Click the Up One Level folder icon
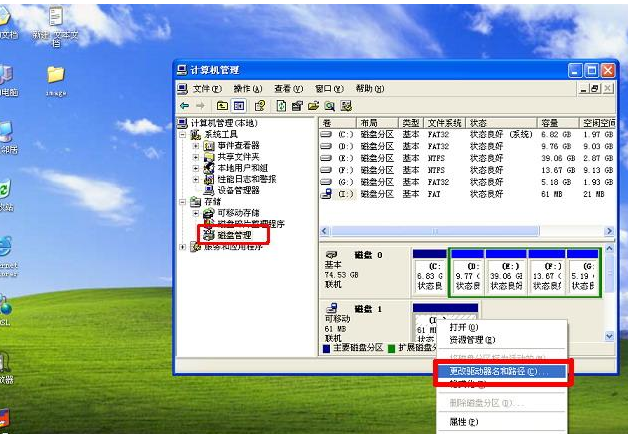Image resolution: width=628 pixels, height=434 pixels. (222, 106)
